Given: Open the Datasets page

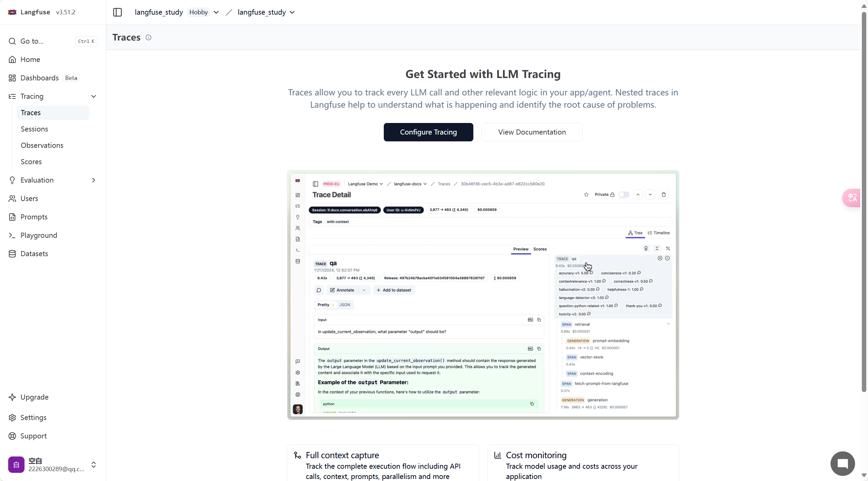Looking at the screenshot, I should [53, 254].
